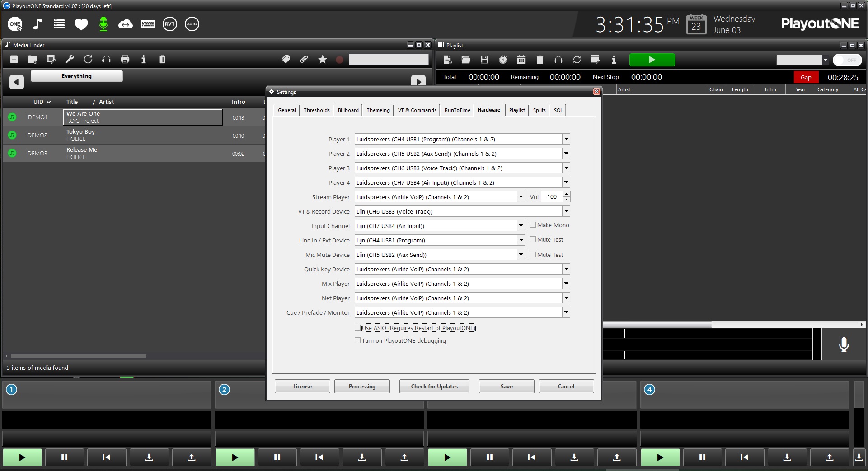Click the cloud sync icon in top toolbar
The width and height of the screenshot is (868, 471).
(125, 24)
